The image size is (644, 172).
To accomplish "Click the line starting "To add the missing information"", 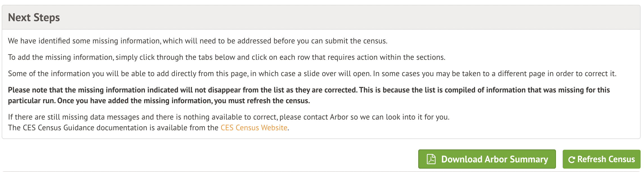I will pyautogui.click(x=226, y=57).
